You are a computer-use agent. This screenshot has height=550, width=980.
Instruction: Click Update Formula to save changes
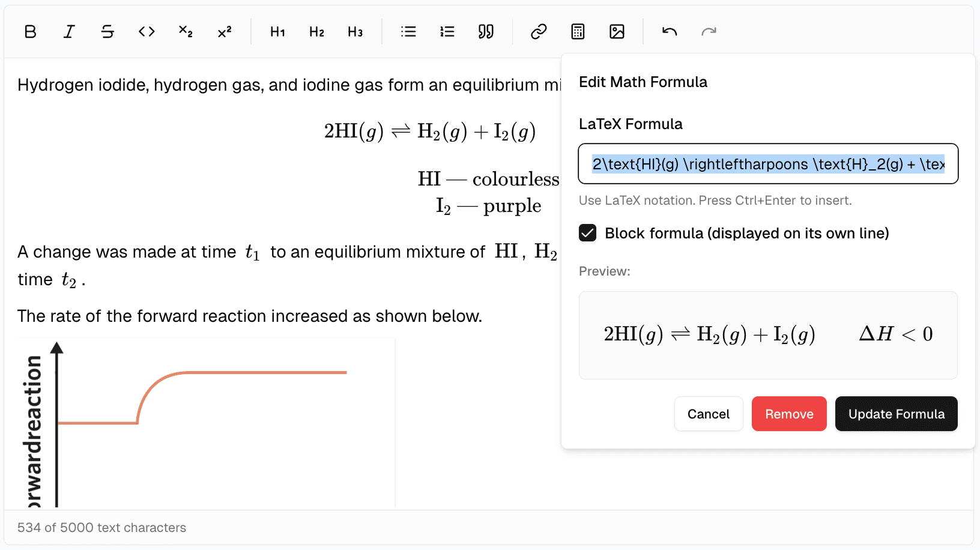[x=896, y=414]
